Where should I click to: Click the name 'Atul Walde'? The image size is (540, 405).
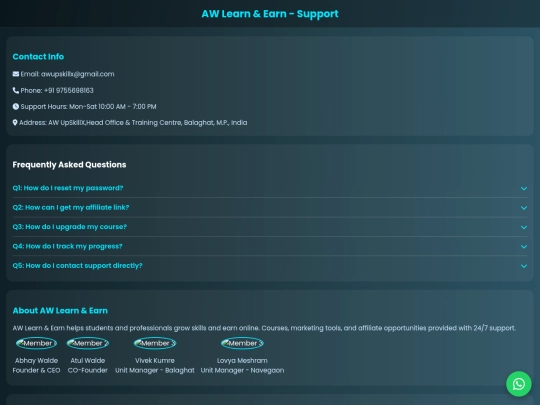[87, 361]
